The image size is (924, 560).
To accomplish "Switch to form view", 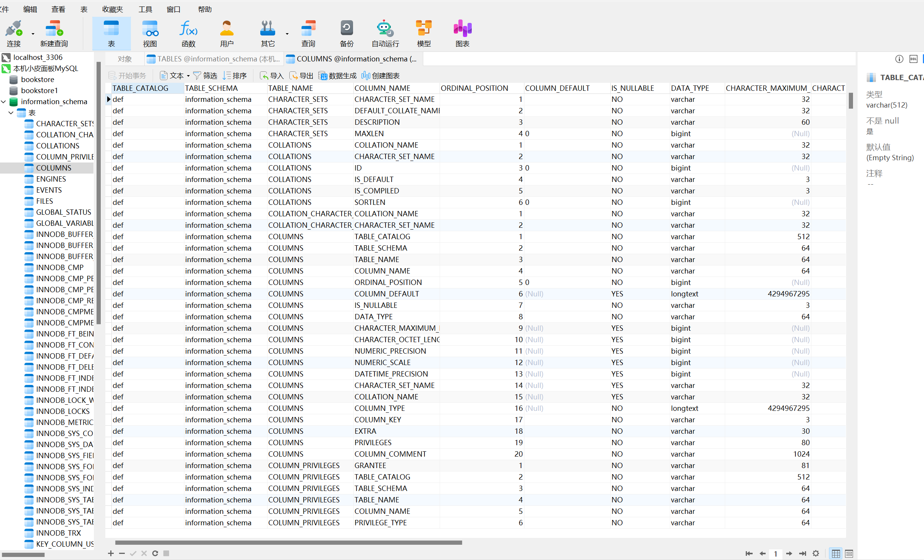I will coord(849,554).
